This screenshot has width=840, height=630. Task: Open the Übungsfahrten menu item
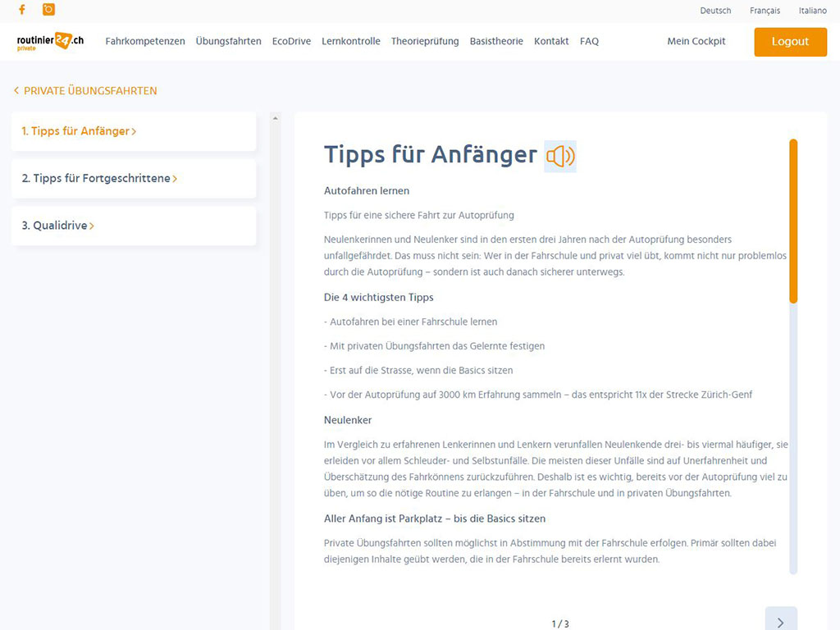point(228,42)
